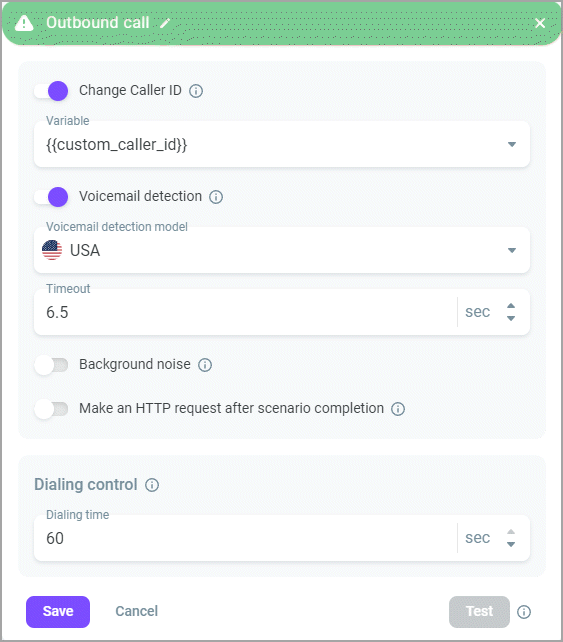Expand the Voicemail detection model dropdown
563x642 pixels.
pyautogui.click(x=282, y=250)
